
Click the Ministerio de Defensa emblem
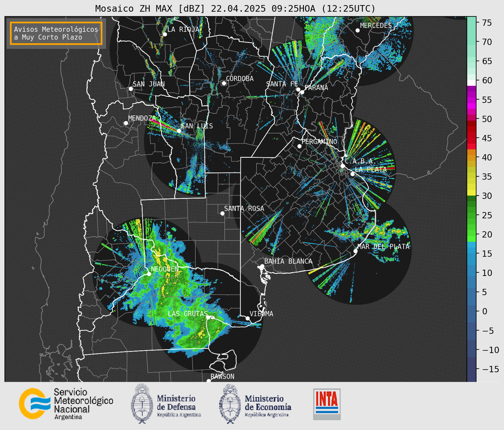(x=142, y=403)
